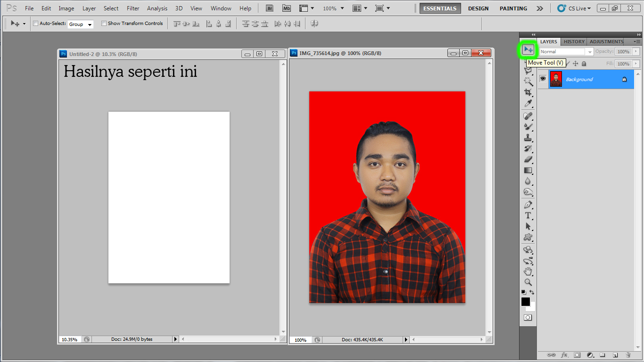Click the foreground color swatch
This screenshot has height=362, width=644.
pos(525,302)
